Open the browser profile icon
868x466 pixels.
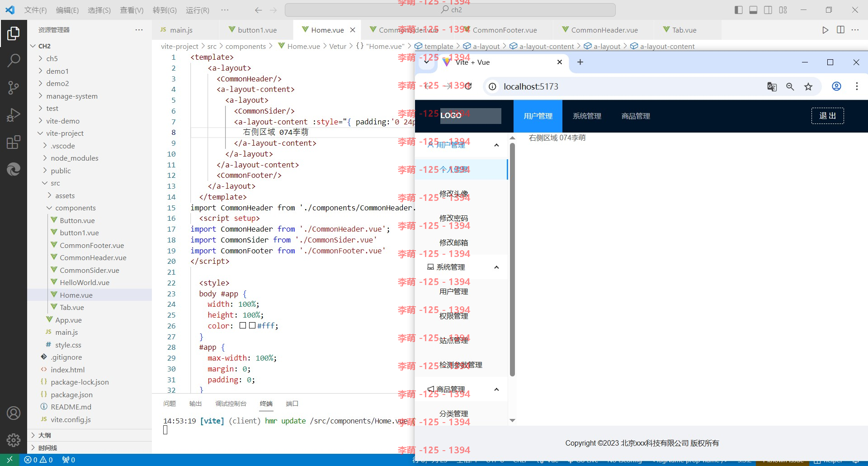click(x=837, y=86)
